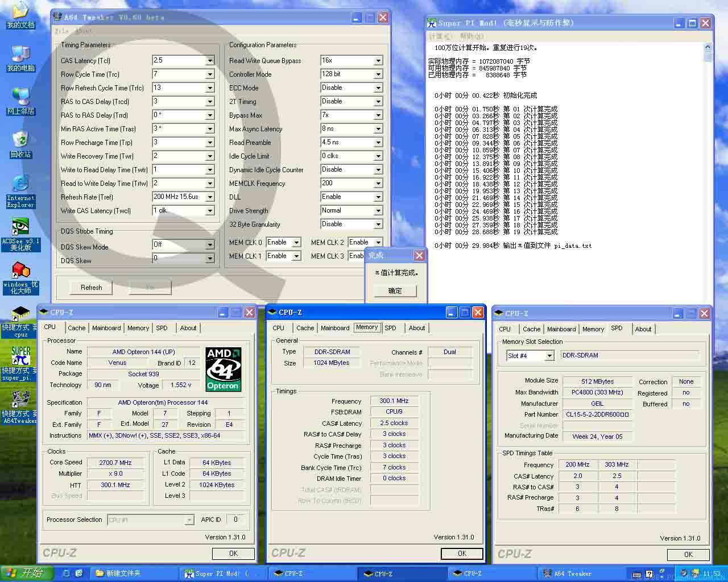
Task: Expand Controller Mode dropdown
Action: (378, 74)
